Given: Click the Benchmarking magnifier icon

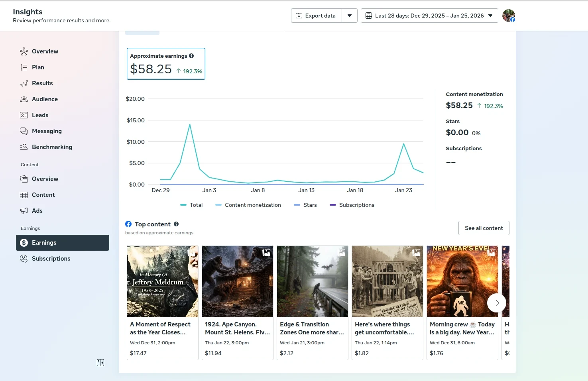Looking at the screenshot, I should (24, 147).
